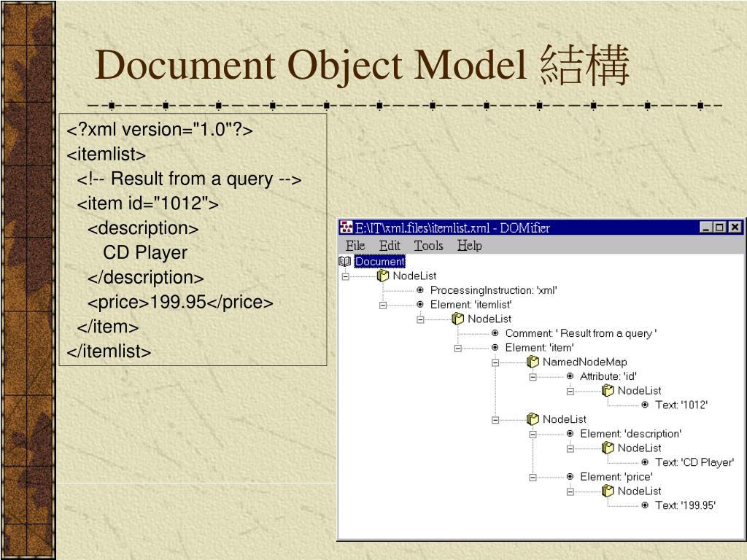Viewport: 747px width, 560px height.
Task: Collapse the NodeList directly under Document
Action: tap(345, 276)
